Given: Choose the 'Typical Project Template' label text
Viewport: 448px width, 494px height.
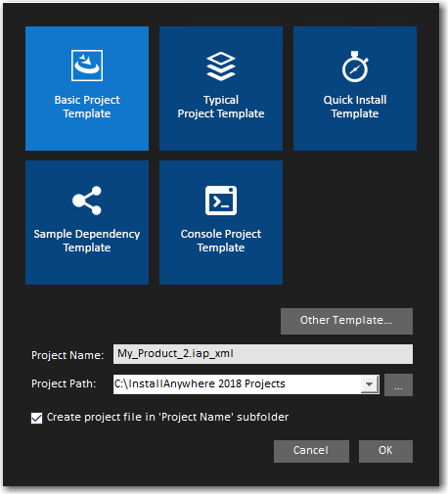Looking at the screenshot, I should 221,107.
